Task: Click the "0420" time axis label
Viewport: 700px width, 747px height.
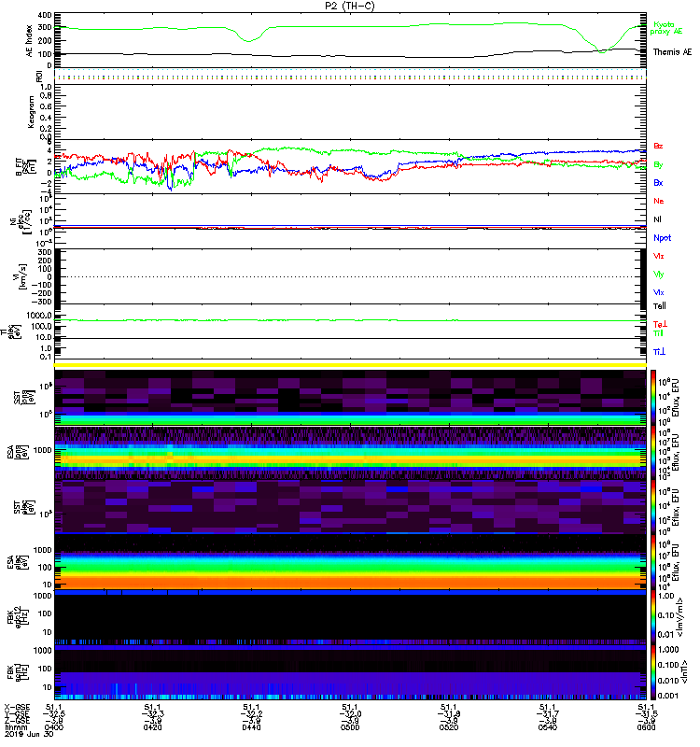Action: point(152,727)
